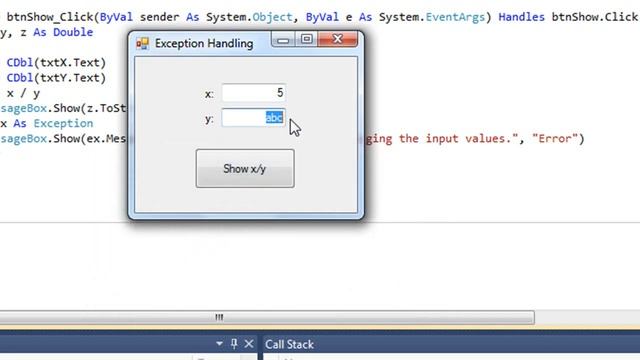
Task: Click 'System.EventArgs' in the method signature
Action: coord(432,17)
